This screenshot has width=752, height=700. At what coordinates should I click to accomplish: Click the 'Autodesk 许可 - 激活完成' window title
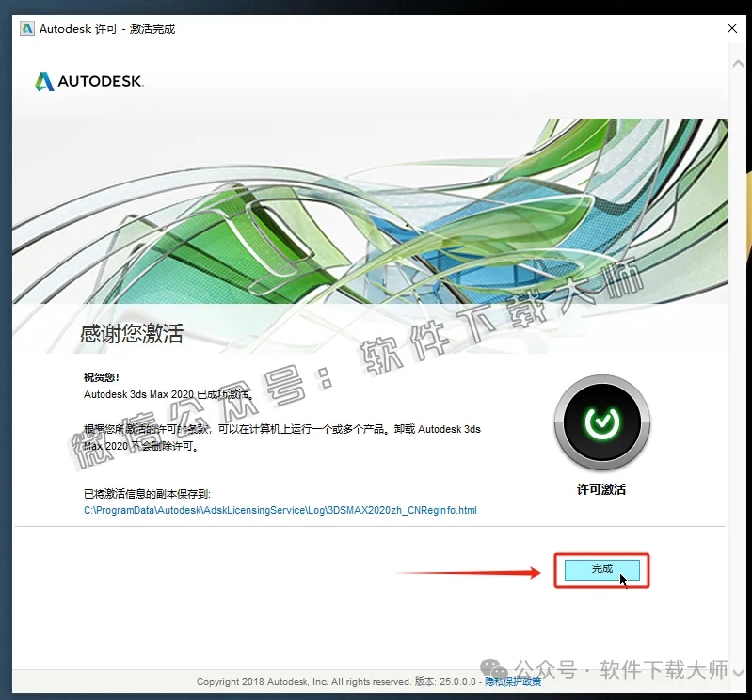pos(107,29)
